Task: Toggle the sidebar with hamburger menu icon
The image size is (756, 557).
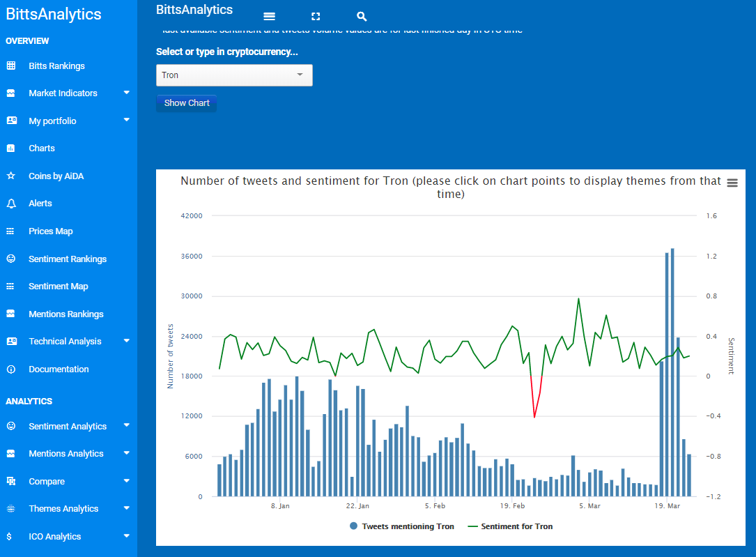Action: click(270, 17)
